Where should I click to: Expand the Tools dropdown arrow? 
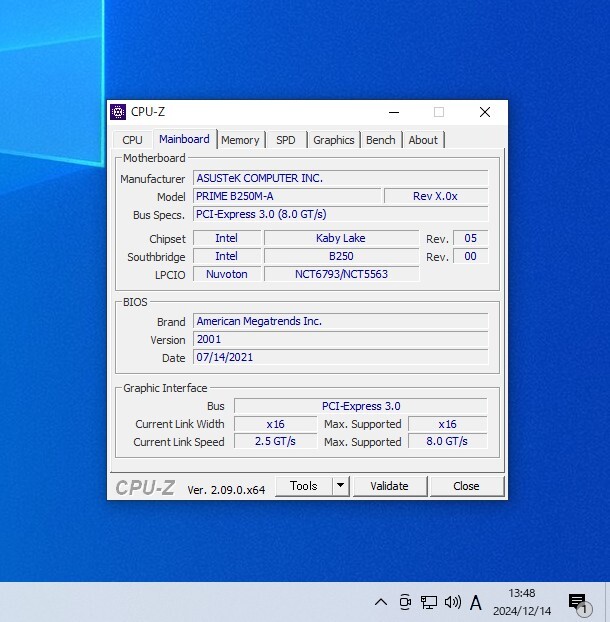[x=340, y=486]
